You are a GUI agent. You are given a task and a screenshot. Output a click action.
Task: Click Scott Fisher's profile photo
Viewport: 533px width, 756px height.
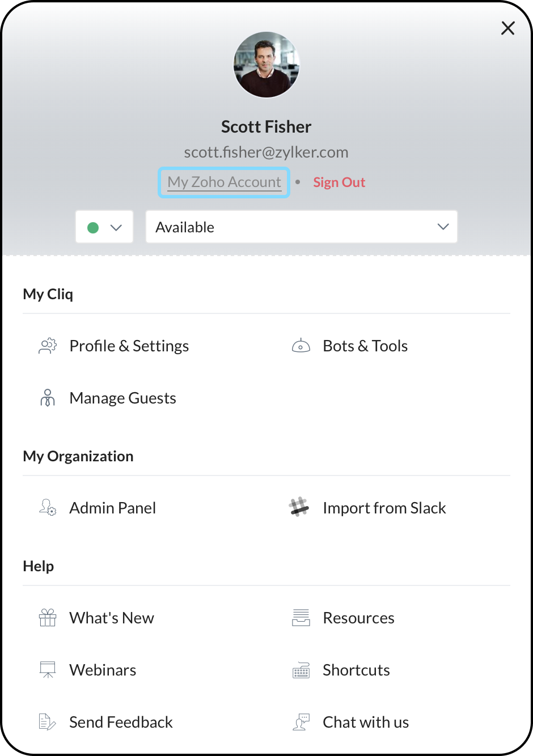pyautogui.click(x=266, y=65)
